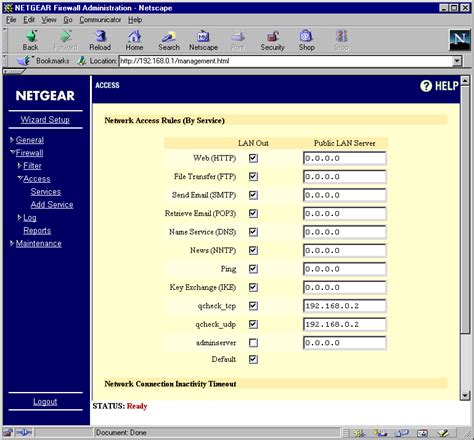The image size is (474, 440).
Task: Click the Print toolbar icon
Action: pos(238,36)
